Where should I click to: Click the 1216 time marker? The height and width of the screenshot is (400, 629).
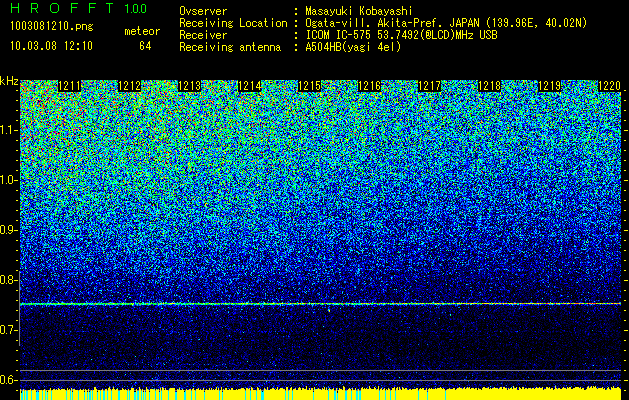(369, 86)
